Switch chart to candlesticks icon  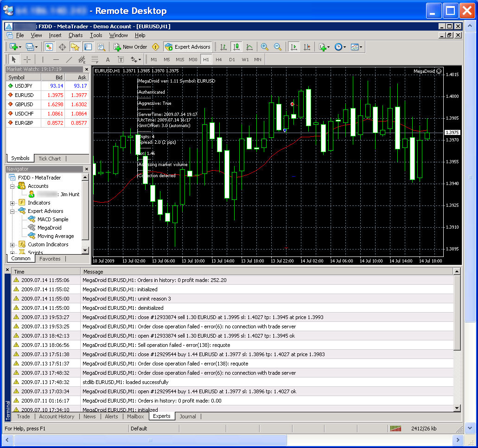pyautogui.click(x=236, y=47)
